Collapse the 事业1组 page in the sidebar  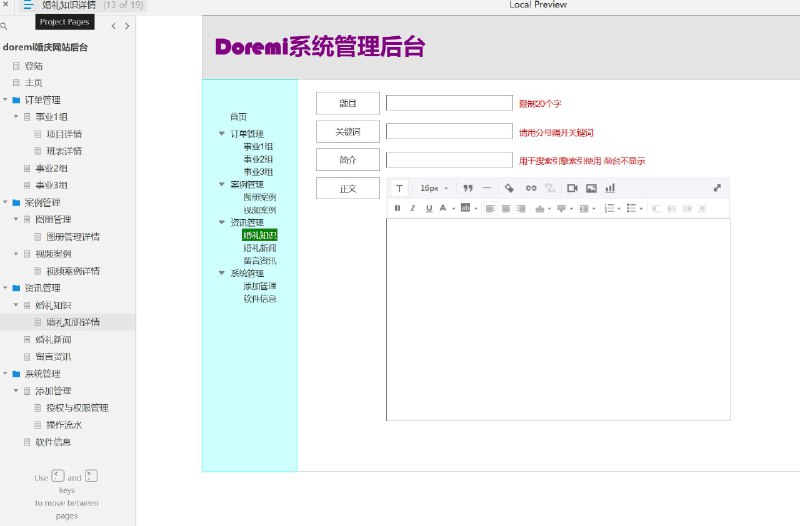tap(16, 116)
